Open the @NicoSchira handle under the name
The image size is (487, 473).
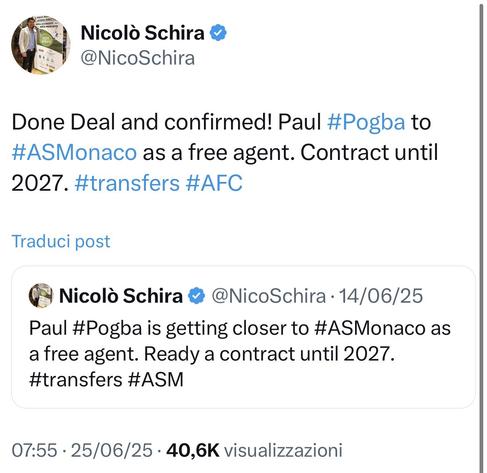coord(138,58)
